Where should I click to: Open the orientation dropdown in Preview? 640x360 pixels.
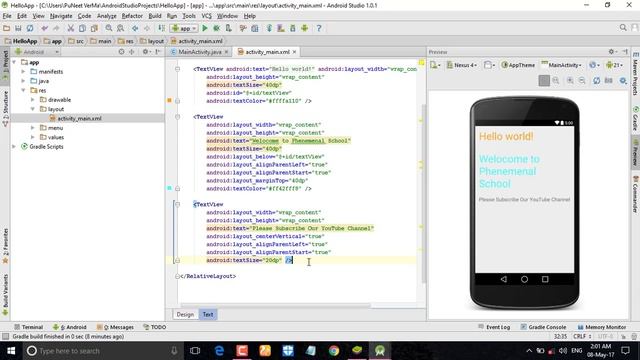tap(489, 65)
